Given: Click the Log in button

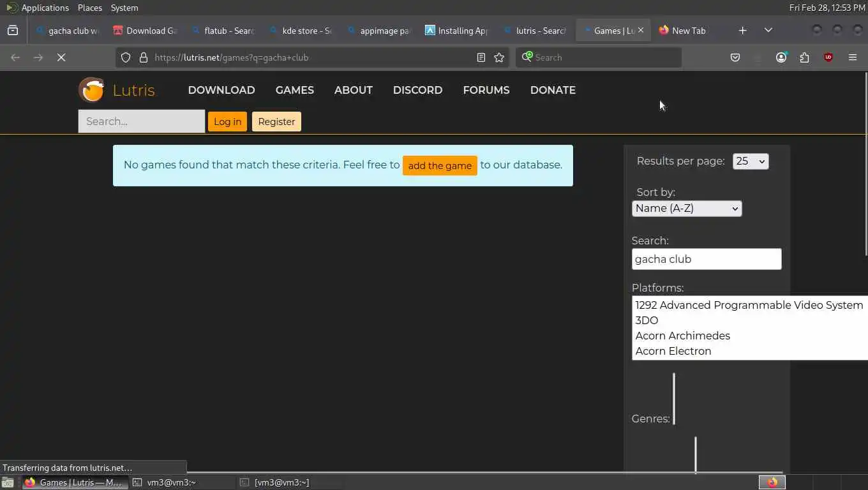Looking at the screenshot, I should pos(227,121).
